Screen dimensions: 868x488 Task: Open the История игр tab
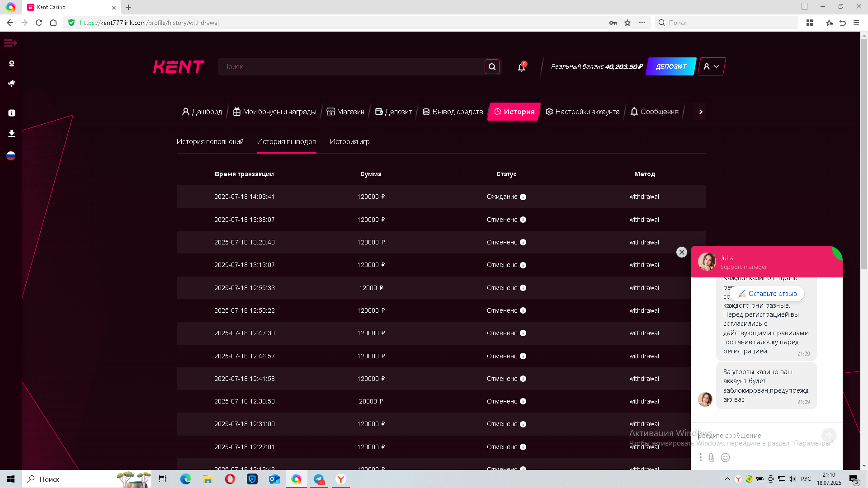349,142
